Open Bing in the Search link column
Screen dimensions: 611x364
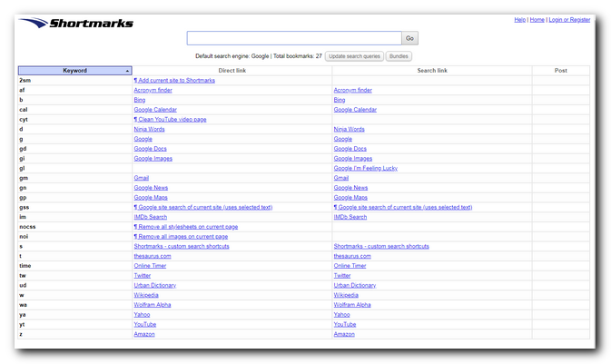point(340,100)
